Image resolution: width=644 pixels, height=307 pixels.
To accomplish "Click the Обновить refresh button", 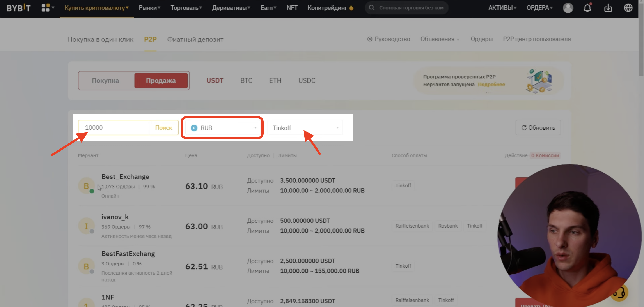I will click(x=538, y=128).
